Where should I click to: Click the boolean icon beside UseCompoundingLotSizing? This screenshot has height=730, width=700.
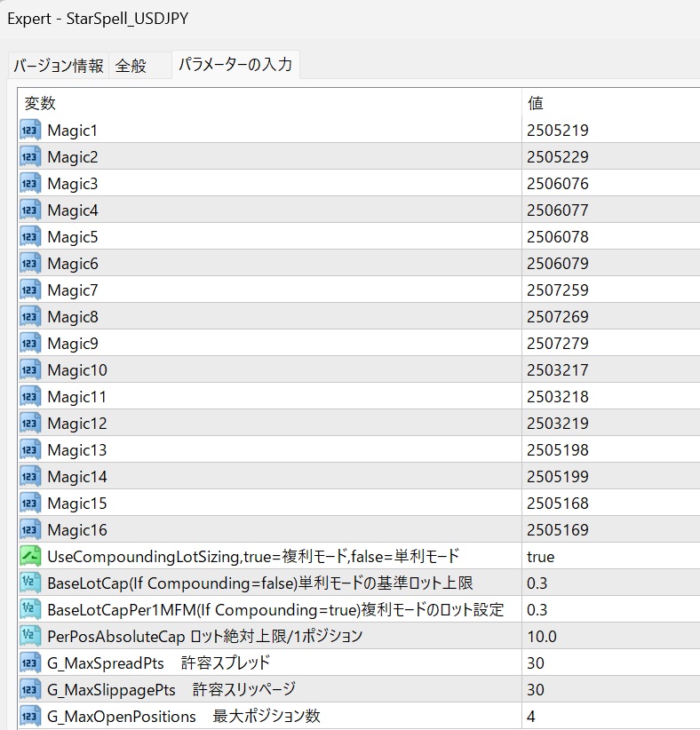pyautogui.click(x=30, y=556)
